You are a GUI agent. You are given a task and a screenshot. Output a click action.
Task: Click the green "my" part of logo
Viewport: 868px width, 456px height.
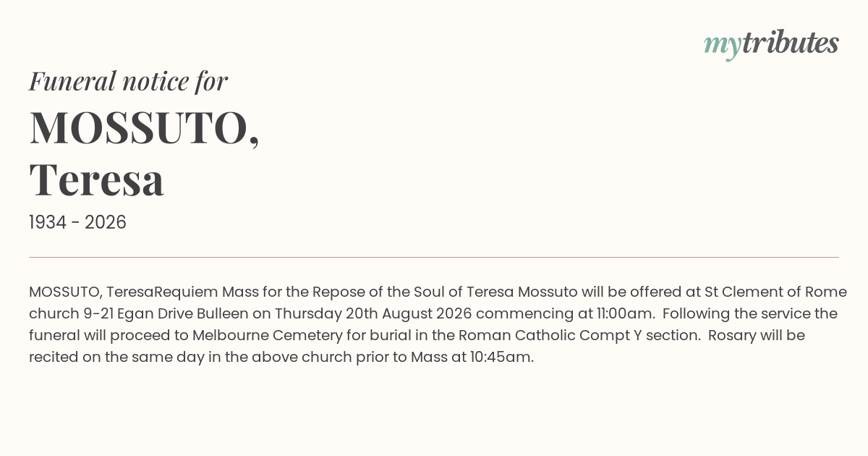[723, 47]
